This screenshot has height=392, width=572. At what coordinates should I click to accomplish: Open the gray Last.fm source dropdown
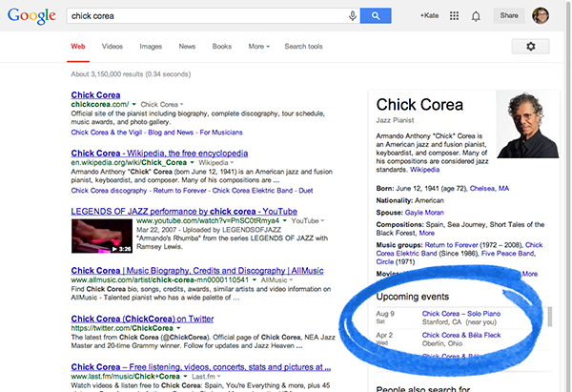point(207,377)
